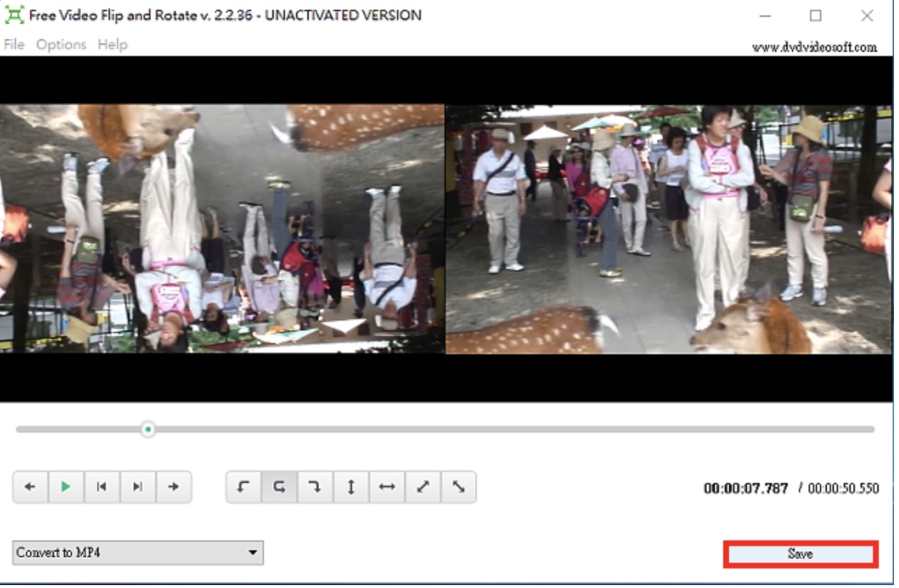Viewport: 899px width, 588px height.
Task: Open the Help menu
Action: [x=113, y=45]
